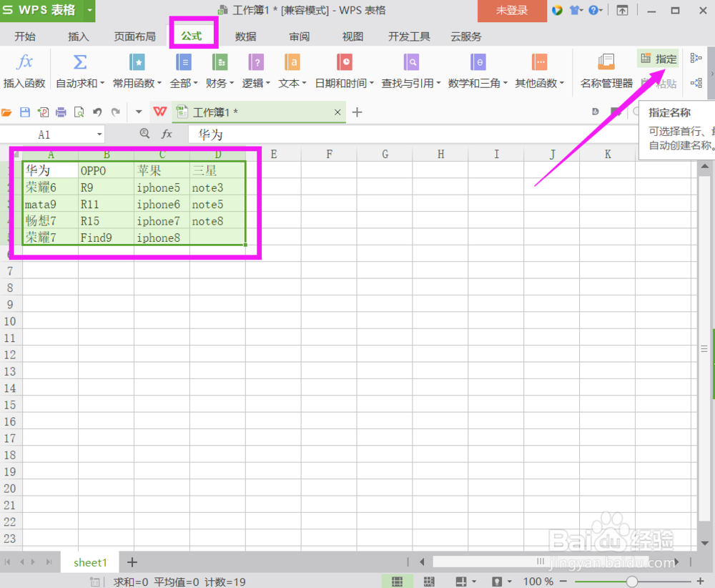Viewport: 715px width, 588px height.
Task: Click the zoom slider handle
Action: tap(632, 581)
